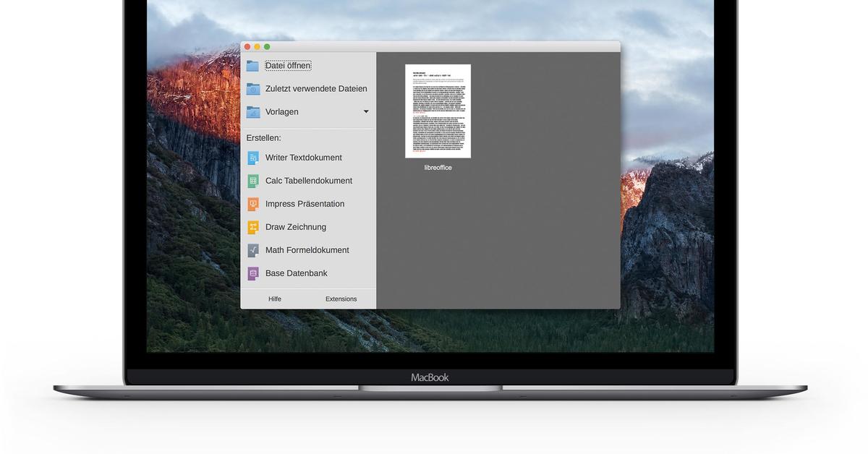Create a new Math Formeldokument
This screenshot has width=868, height=454.
tap(307, 250)
